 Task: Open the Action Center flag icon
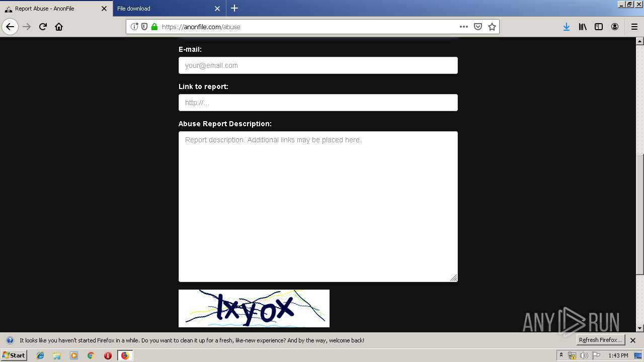click(x=596, y=355)
